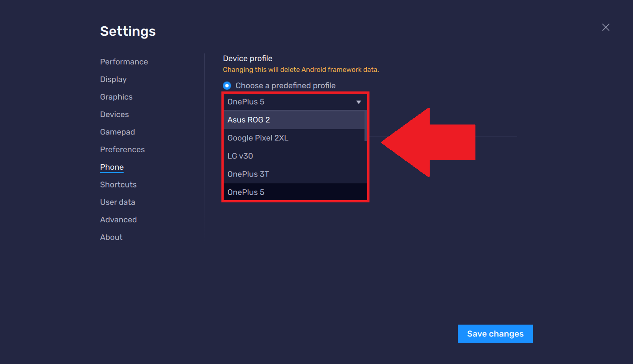633x364 pixels.
Task: Open the Shortcuts section
Action: (x=118, y=184)
